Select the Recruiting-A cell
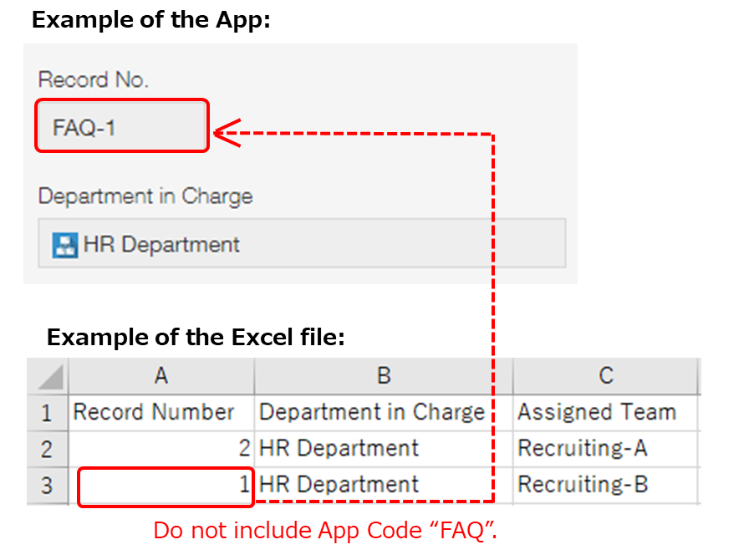Viewport: 754px width, 560px height. point(605,448)
